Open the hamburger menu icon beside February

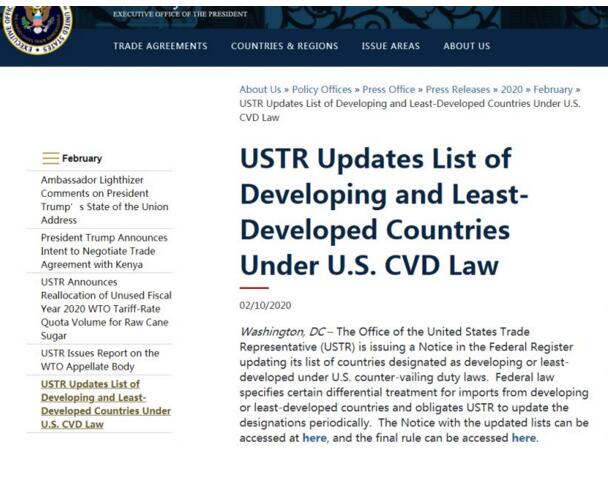tap(50, 158)
